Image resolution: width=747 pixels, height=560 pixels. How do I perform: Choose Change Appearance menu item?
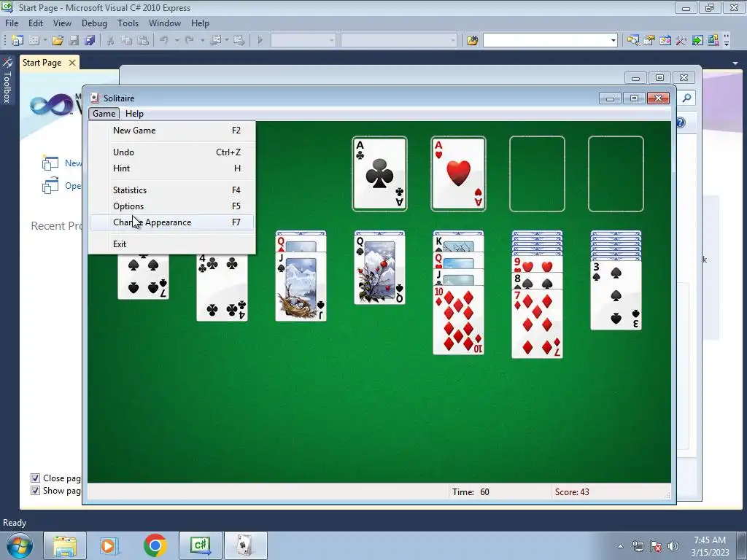pyautogui.click(x=172, y=222)
